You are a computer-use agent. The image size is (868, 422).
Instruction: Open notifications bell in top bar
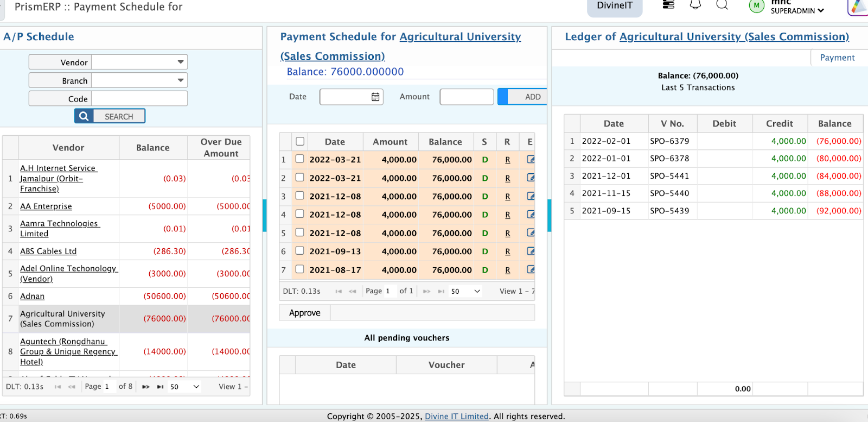point(695,5)
